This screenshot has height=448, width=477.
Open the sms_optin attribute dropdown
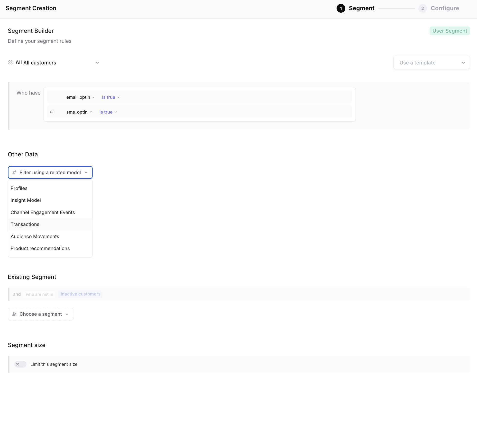(79, 112)
